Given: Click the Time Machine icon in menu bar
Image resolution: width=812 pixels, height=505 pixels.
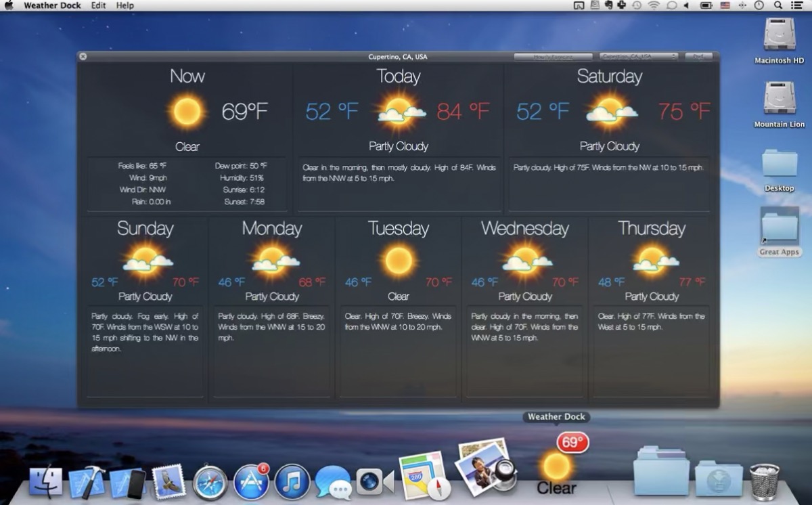Looking at the screenshot, I should pos(637,5).
